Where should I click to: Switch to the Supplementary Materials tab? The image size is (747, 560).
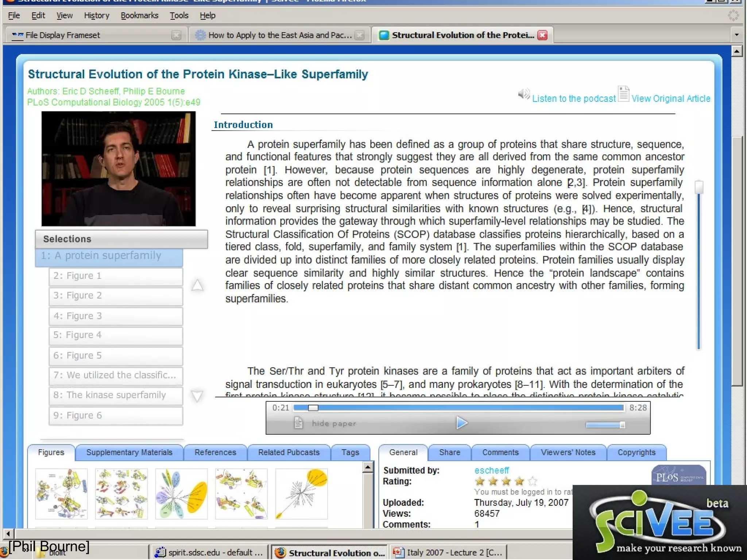129,452
